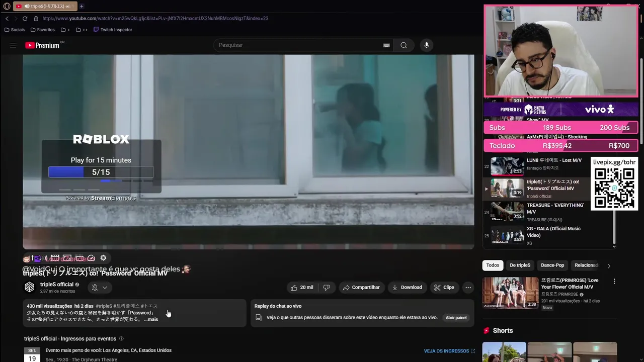
Task: Open the Favoritos bookmarks folder
Action: click(42, 30)
